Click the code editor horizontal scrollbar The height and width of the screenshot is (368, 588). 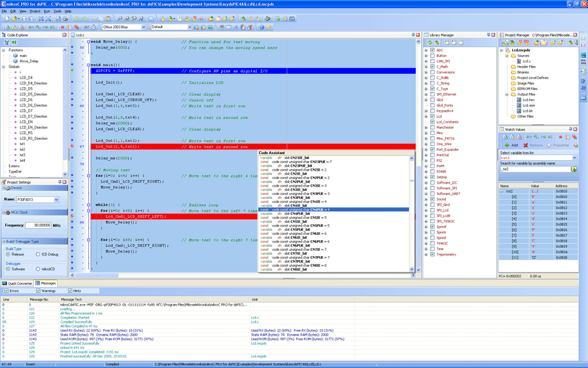(244, 275)
